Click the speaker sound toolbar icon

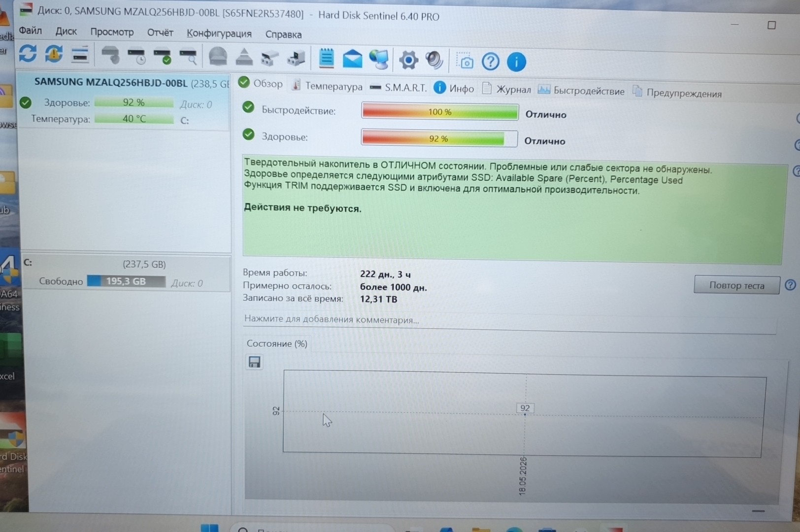pos(434,61)
